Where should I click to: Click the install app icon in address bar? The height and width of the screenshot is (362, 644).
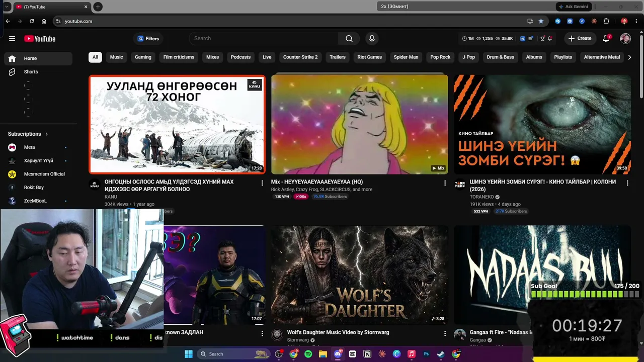point(530,21)
